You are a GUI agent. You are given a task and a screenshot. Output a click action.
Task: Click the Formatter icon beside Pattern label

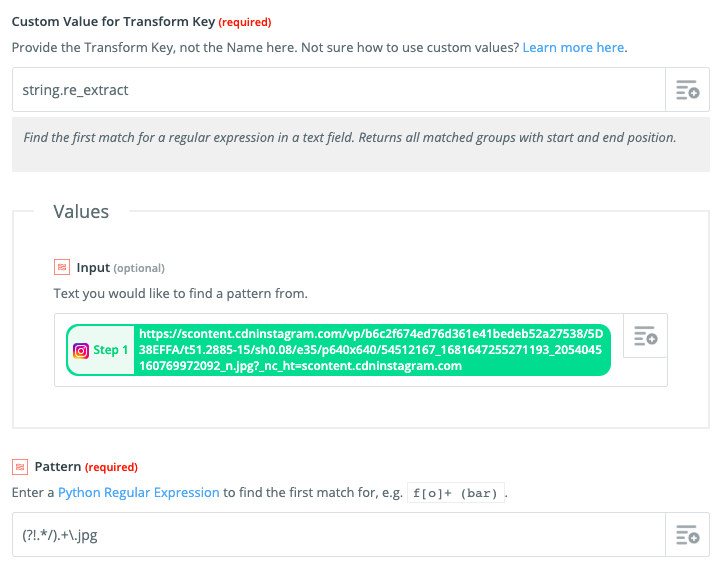[20, 467]
